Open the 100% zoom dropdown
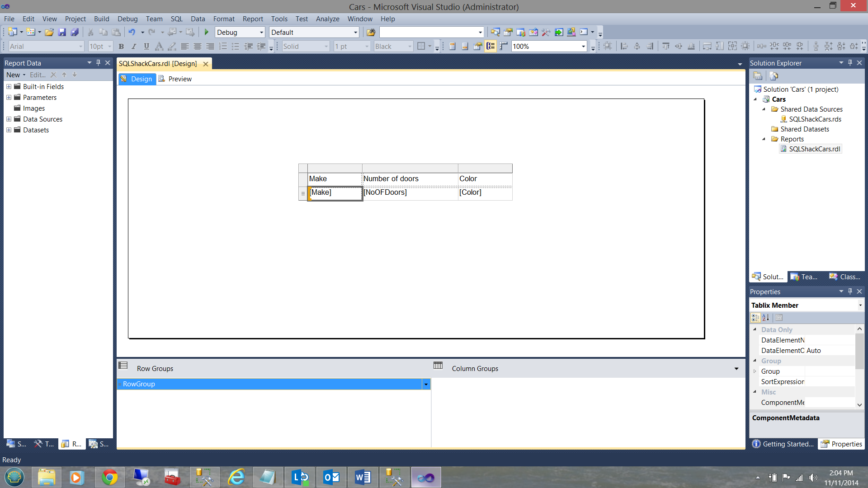This screenshot has height=488, width=868. point(583,46)
